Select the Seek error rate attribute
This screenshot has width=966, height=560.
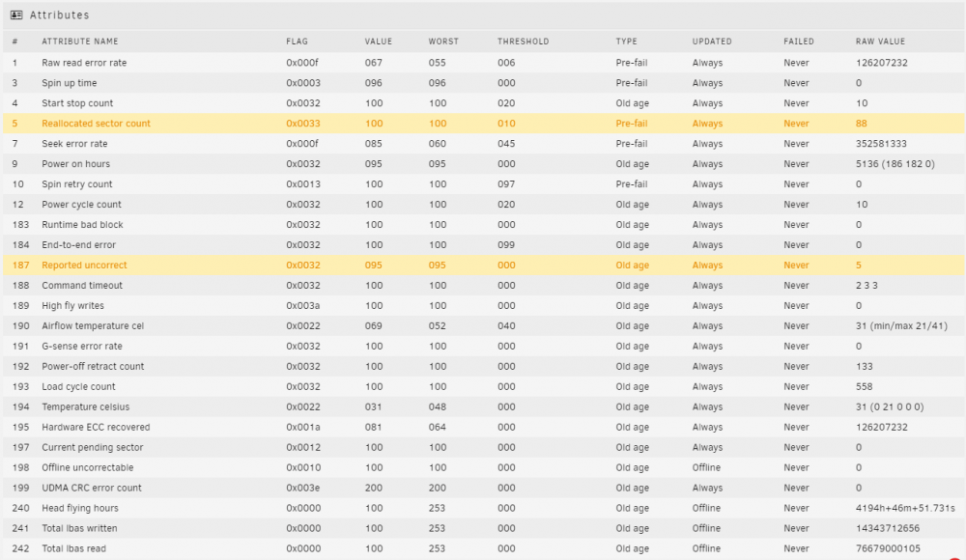[74, 144]
